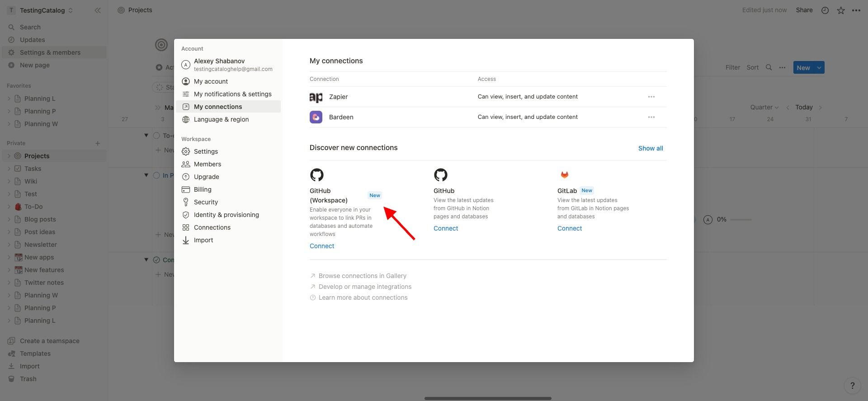
Task: Click the Today button in timeline
Action: [x=804, y=107]
